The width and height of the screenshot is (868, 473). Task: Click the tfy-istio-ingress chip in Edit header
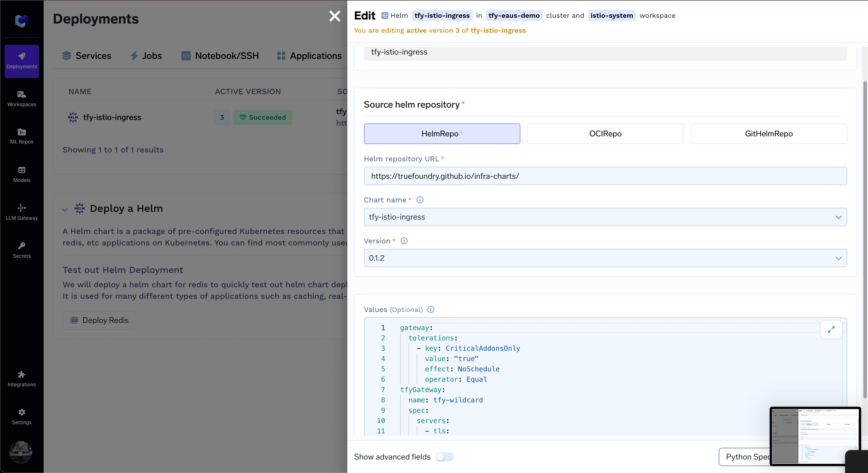pyautogui.click(x=442, y=15)
